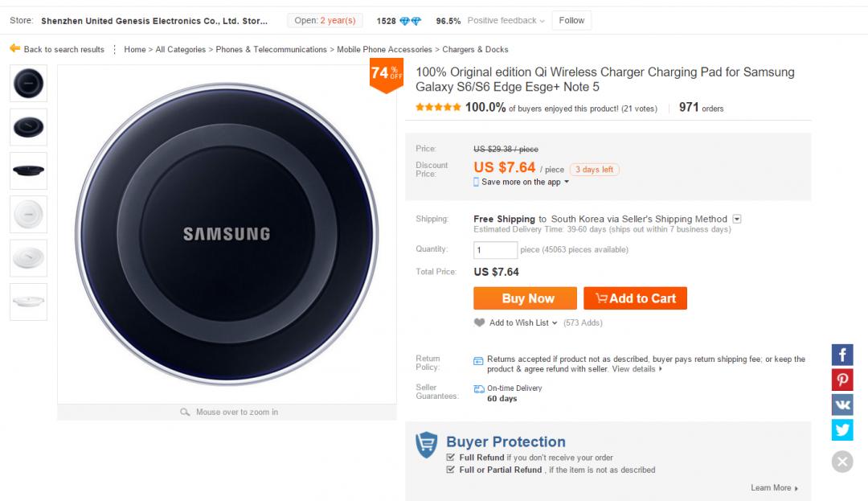Go to Mobile Phone Accessories breadcrumb
This screenshot has width=868, height=501.
point(384,50)
